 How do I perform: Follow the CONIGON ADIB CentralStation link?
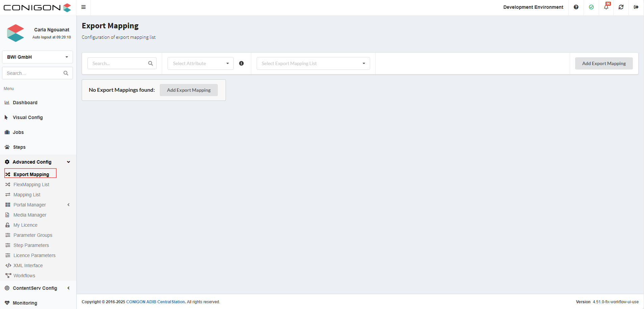(155, 302)
